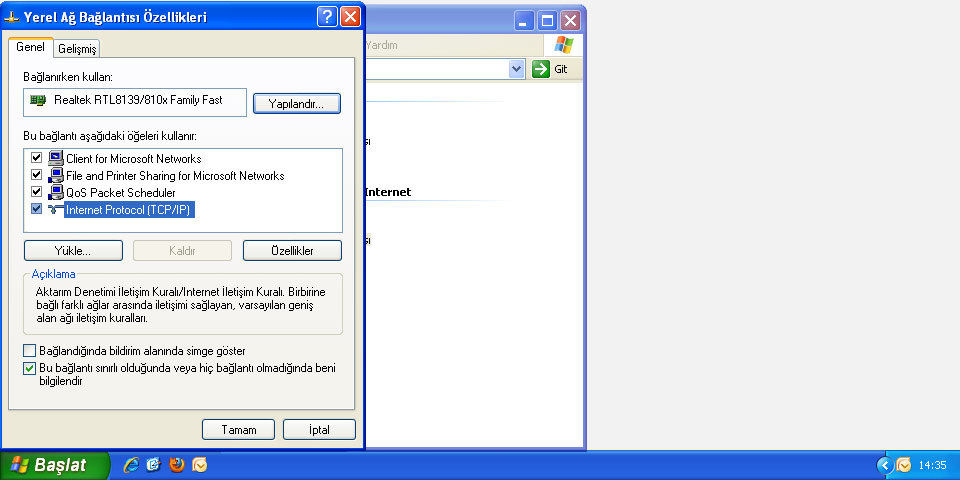Toggle Internet Protocol (TCP/IP) checkbox
The image size is (960, 480).
(x=36, y=209)
